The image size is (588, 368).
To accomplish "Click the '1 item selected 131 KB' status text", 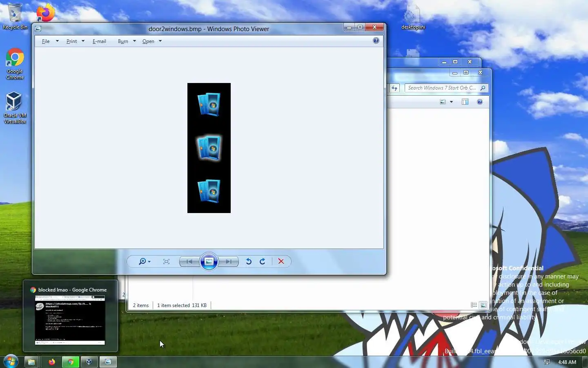I will coord(182,305).
